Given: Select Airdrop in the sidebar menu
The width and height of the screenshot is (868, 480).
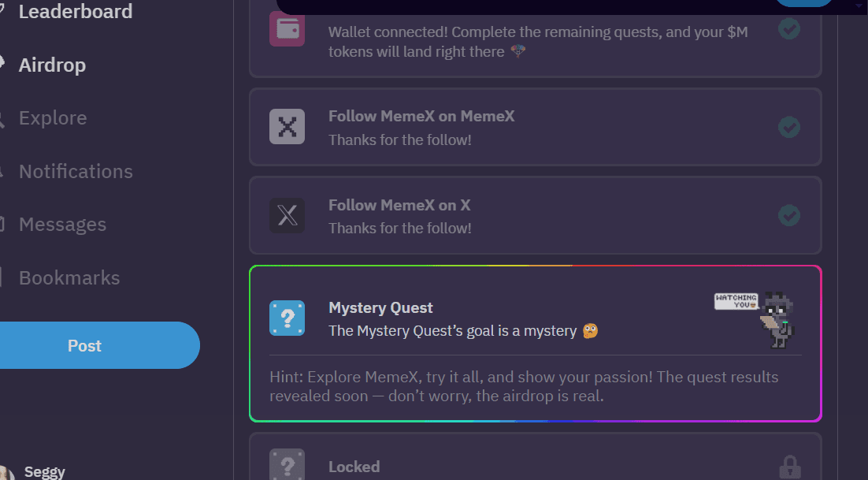Looking at the screenshot, I should (52, 65).
